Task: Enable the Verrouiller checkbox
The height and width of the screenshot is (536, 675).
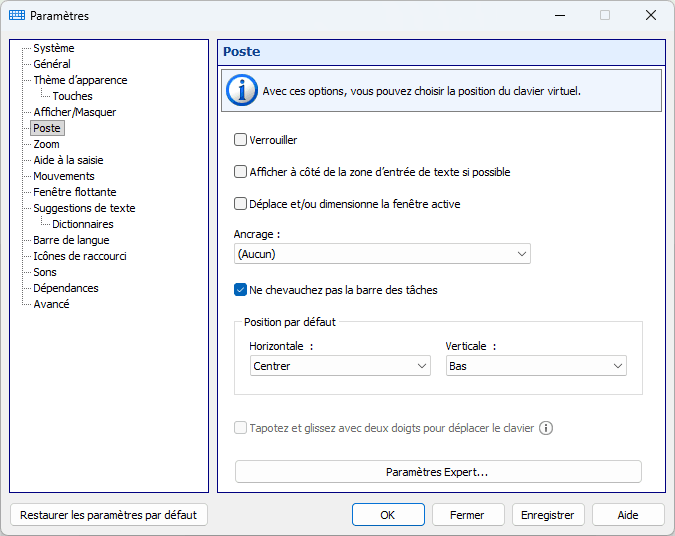Action: [x=240, y=139]
